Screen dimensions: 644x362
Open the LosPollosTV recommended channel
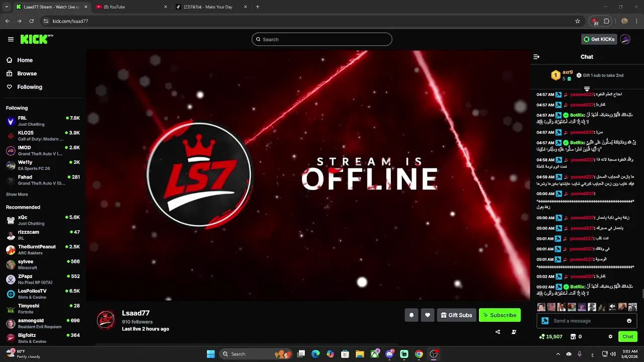click(x=43, y=294)
